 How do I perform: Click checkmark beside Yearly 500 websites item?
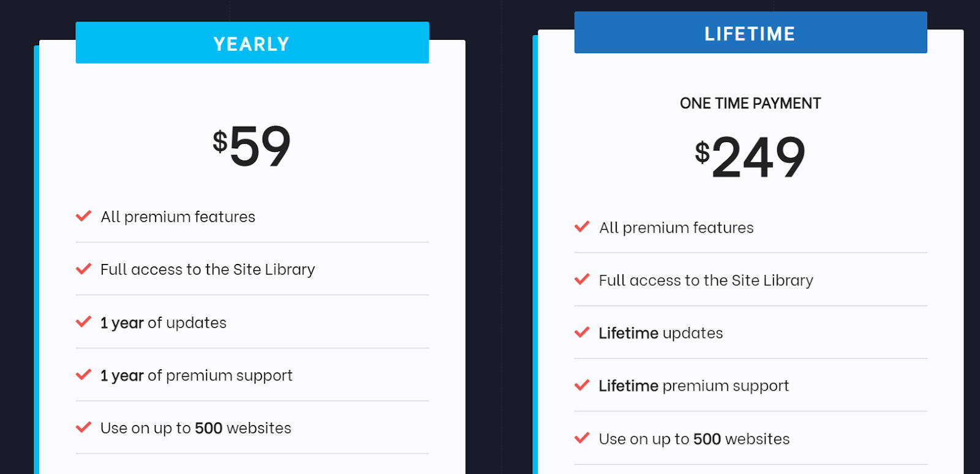pos(83,427)
